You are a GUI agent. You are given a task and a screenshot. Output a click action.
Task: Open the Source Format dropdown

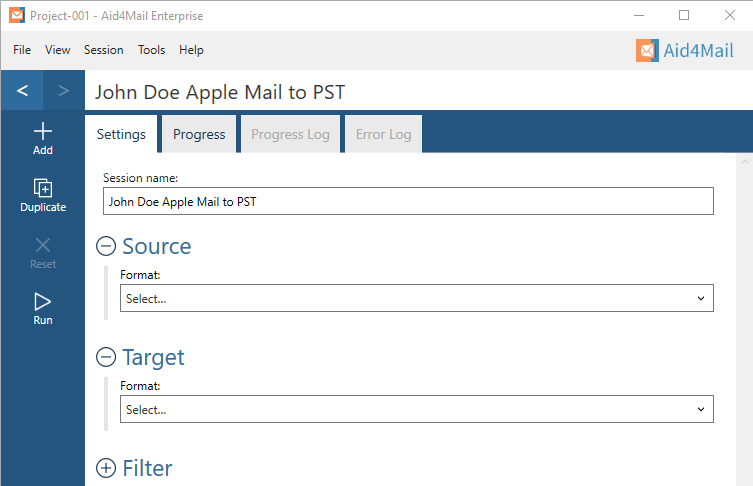click(416, 298)
